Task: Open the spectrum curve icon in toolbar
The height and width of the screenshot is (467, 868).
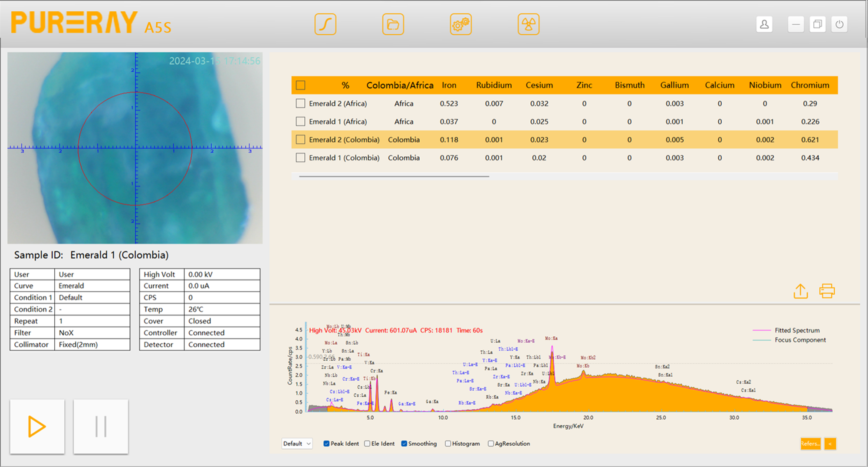Action: click(325, 24)
